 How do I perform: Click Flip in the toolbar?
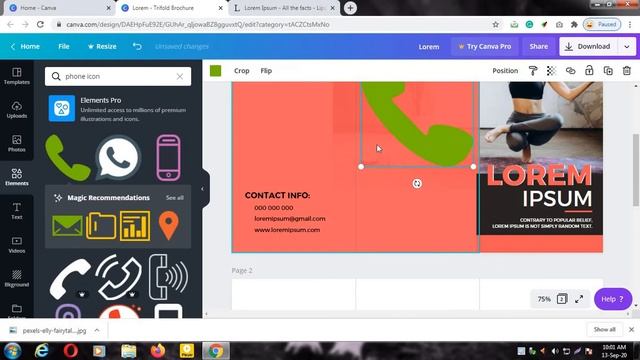(x=266, y=71)
